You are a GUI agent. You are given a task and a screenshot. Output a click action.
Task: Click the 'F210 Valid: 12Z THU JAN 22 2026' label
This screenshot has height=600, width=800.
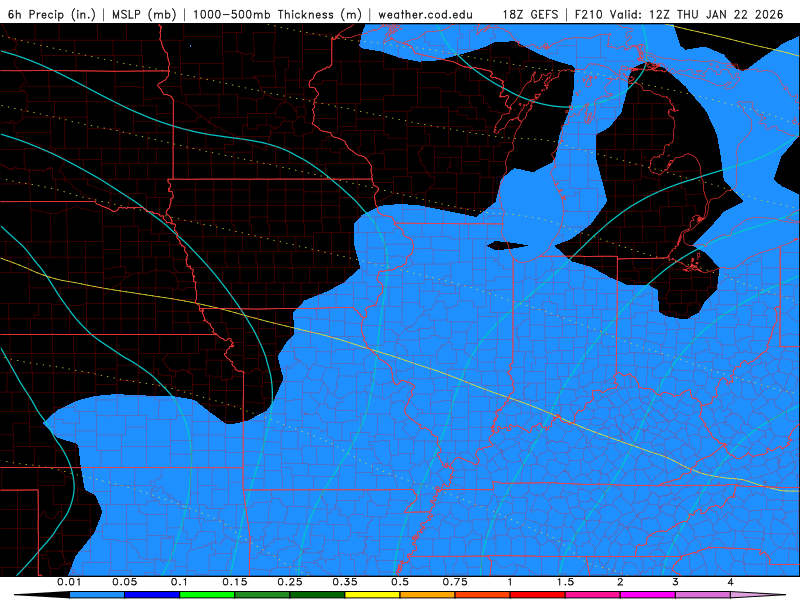(679, 14)
